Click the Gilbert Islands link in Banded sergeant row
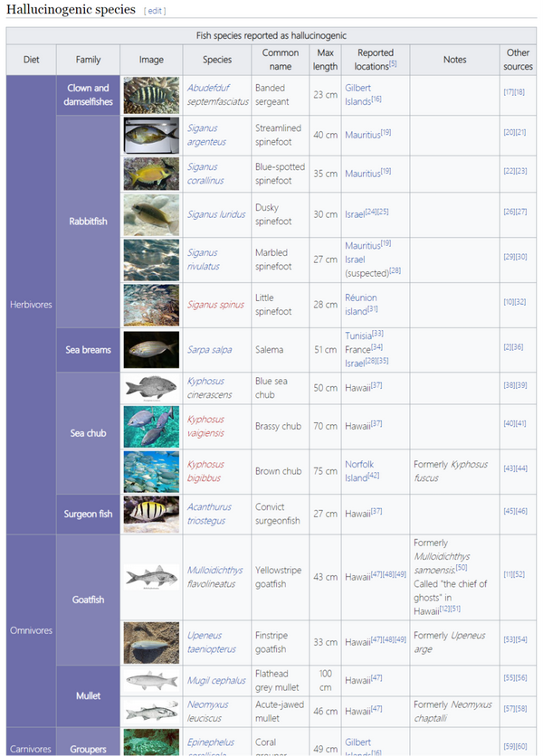The height and width of the screenshot is (756, 543). pos(357,94)
